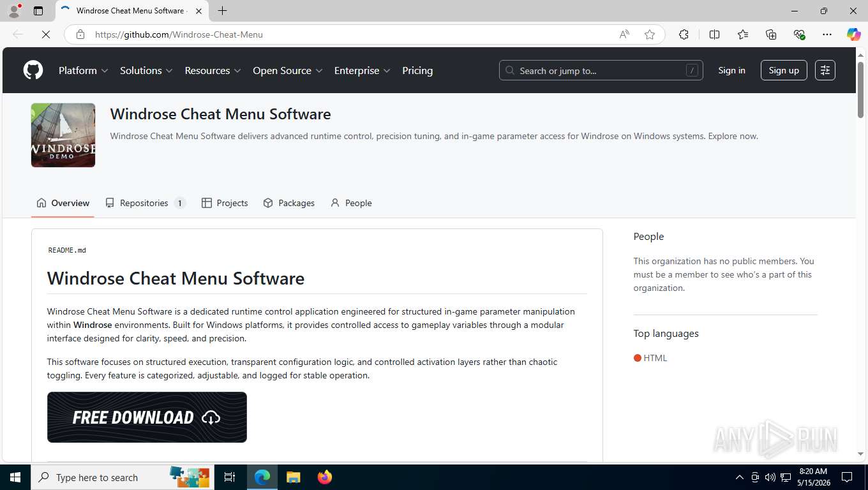Switch to the People tab

click(351, 203)
